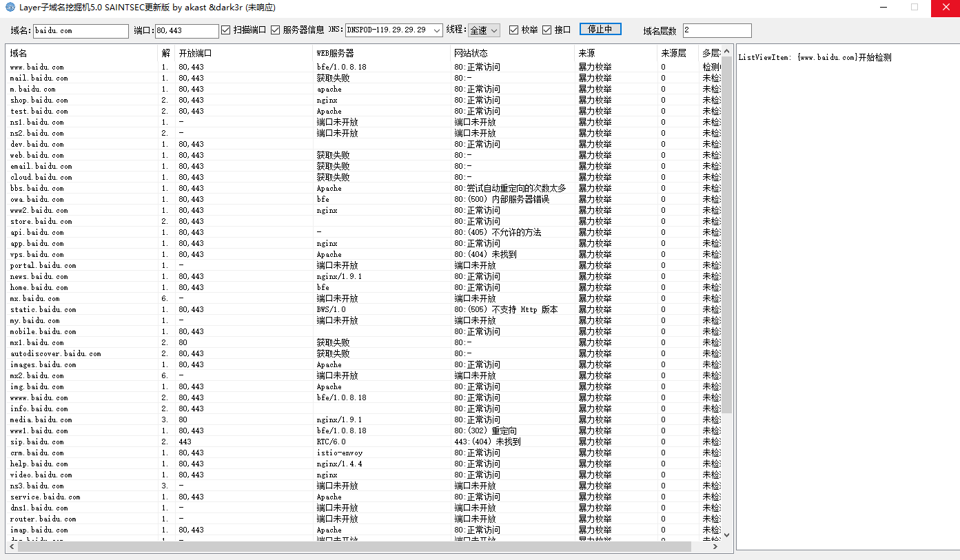Select the portal.baidu.com row
The image size is (960, 560).
[x=364, y=265]
